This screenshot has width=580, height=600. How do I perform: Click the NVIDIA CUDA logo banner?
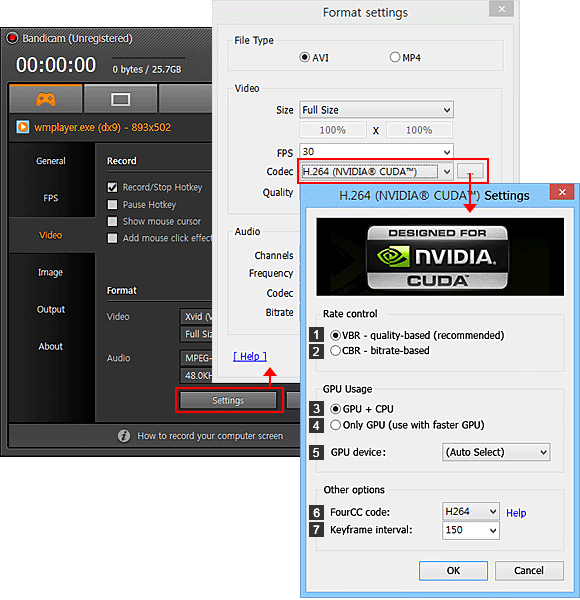(440, 257)
